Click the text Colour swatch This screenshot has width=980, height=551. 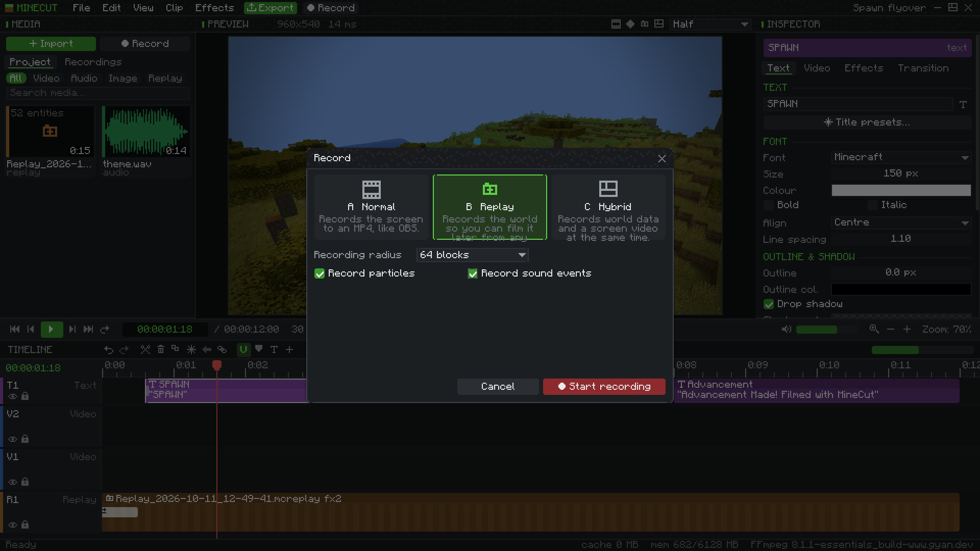[x=901, y=190]
